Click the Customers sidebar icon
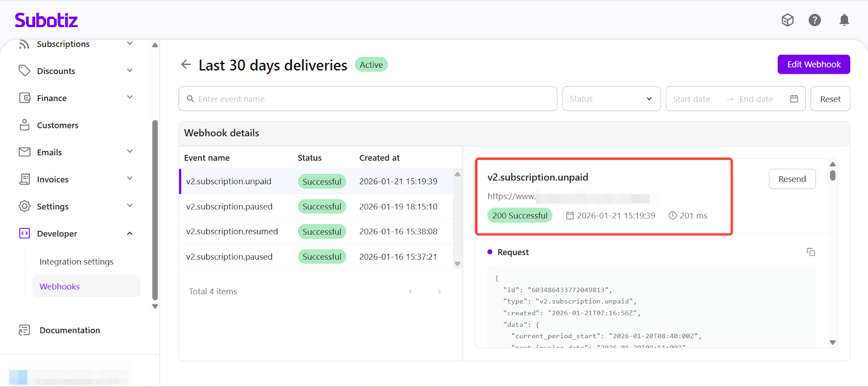The height and width of the screenshot is (387, 868). point(24,125)
